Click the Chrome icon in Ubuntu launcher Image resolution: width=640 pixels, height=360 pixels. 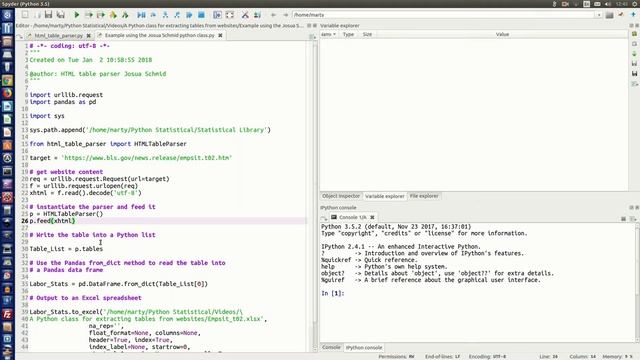(x=7, y=80)
